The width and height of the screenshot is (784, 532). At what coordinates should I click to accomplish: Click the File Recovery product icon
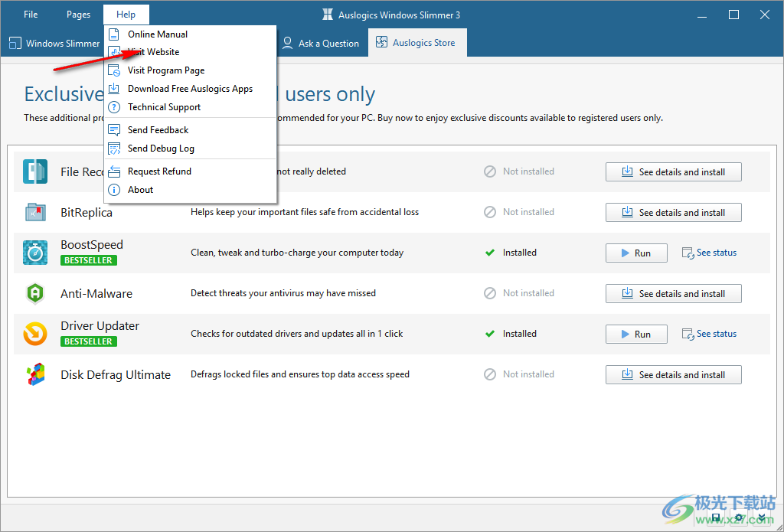(35, 171)
